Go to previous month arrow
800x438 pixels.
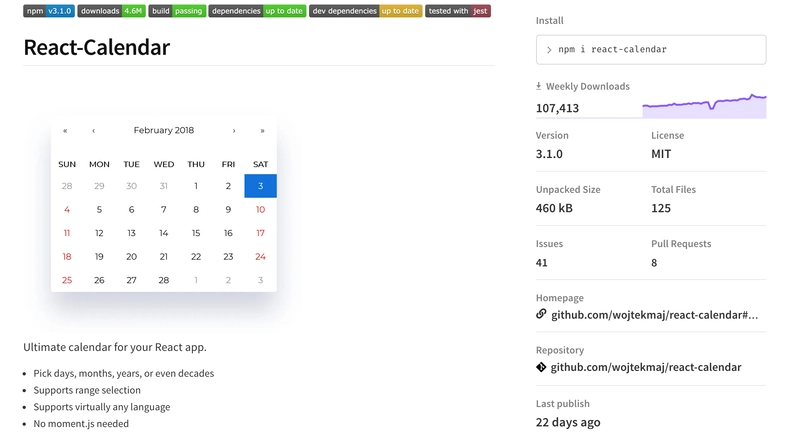pos(93,131)
